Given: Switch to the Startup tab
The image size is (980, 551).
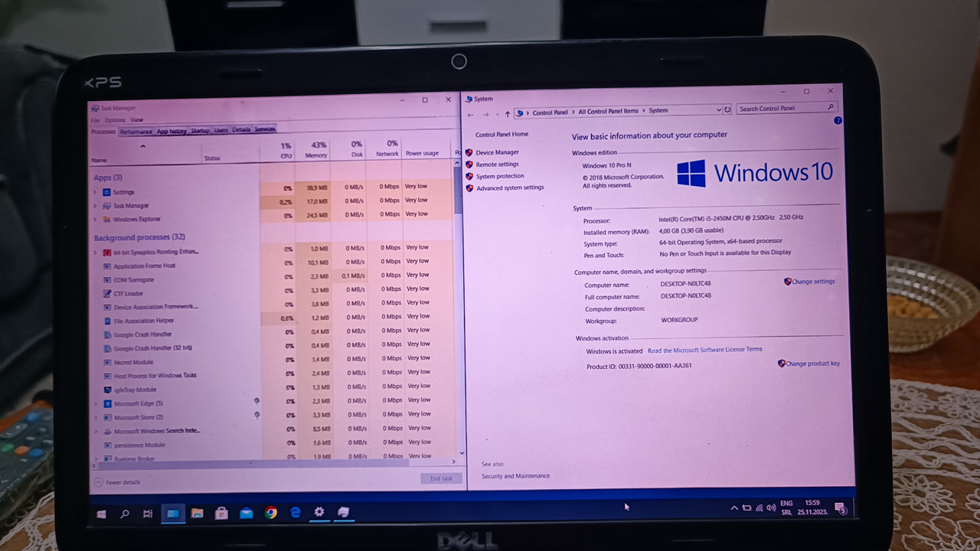Looking at the screenshot, I should [x=200, y=130].
